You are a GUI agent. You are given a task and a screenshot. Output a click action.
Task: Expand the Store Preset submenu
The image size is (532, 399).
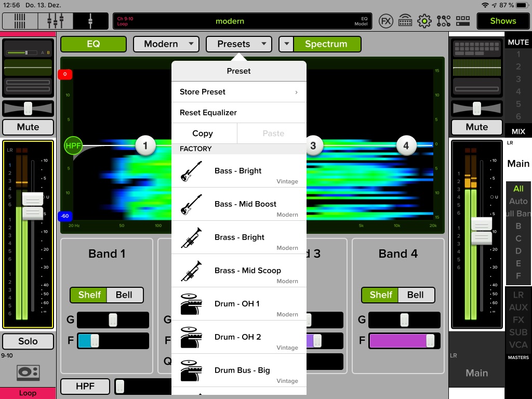point(239,92)
